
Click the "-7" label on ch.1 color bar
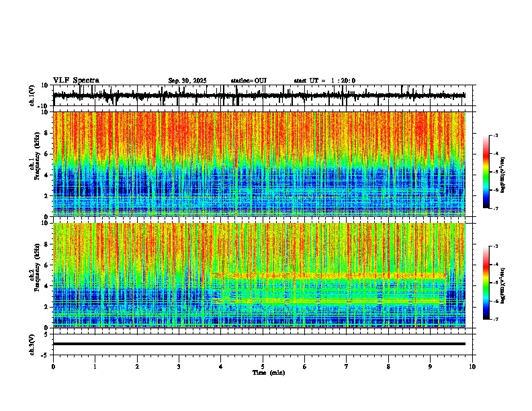pyautogui.click(x=496, y=208)
